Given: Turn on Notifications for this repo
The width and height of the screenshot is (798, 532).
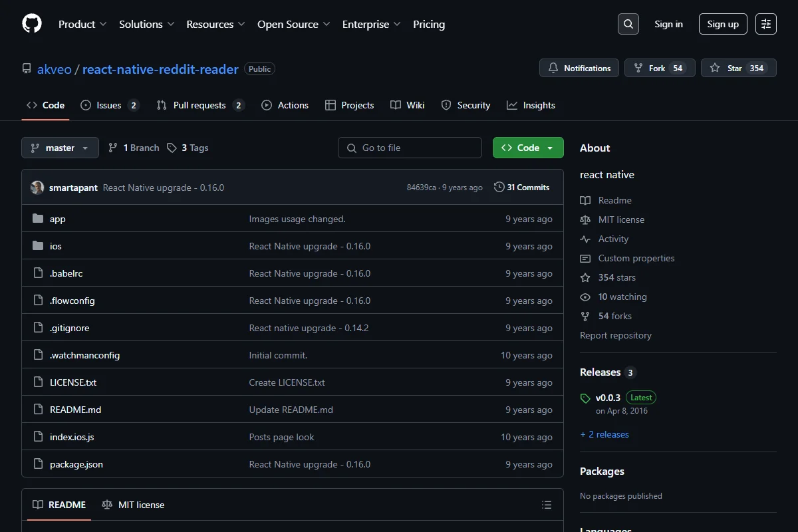Looking at the screenshot, I should 579,68.
